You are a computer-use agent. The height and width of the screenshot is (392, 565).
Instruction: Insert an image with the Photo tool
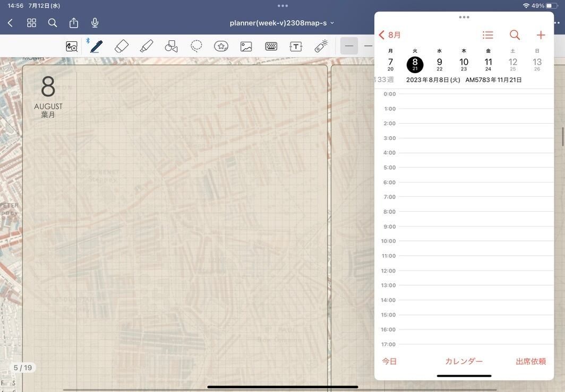pos(246,46)
